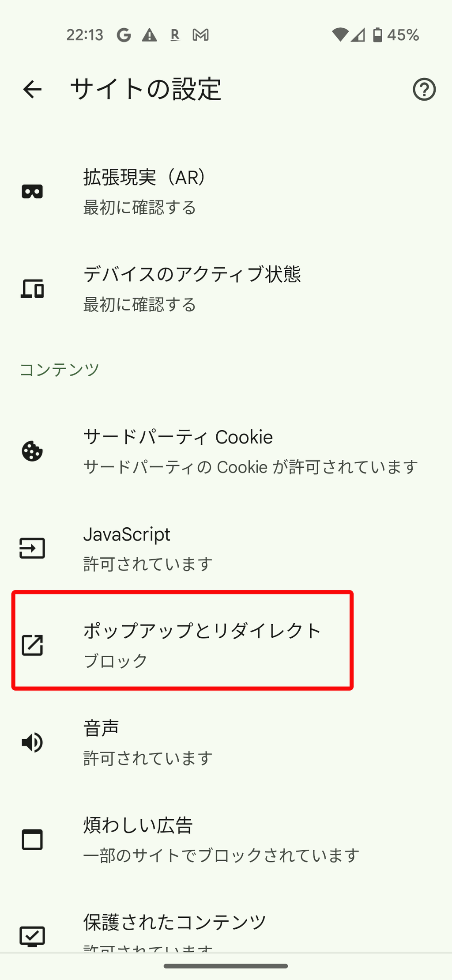Viewport: 452px width, 980px height.
Task: Tap the bottom navigation gesture handle
Action: 226,966
